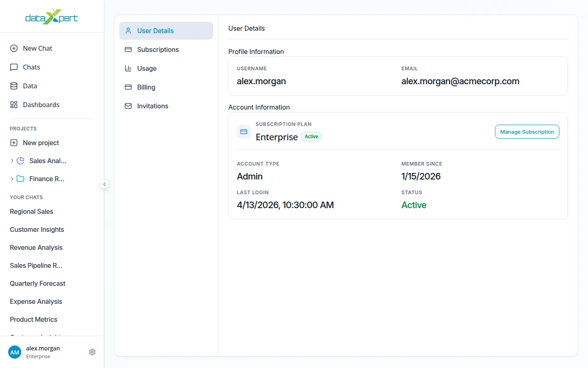Click the Billing card icon
Image resolution: width=588 pixels, height=368 pixels.
pyautogui.click(x=128, y=87)
